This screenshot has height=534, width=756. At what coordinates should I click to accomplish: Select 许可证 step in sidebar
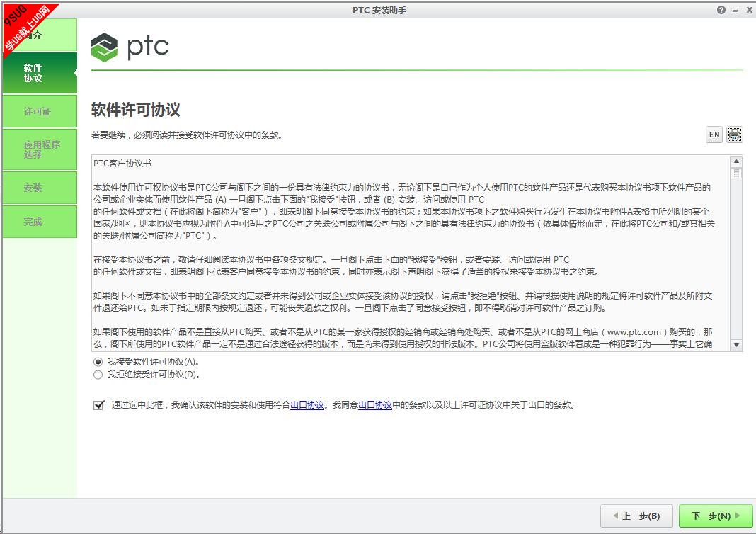40,111
